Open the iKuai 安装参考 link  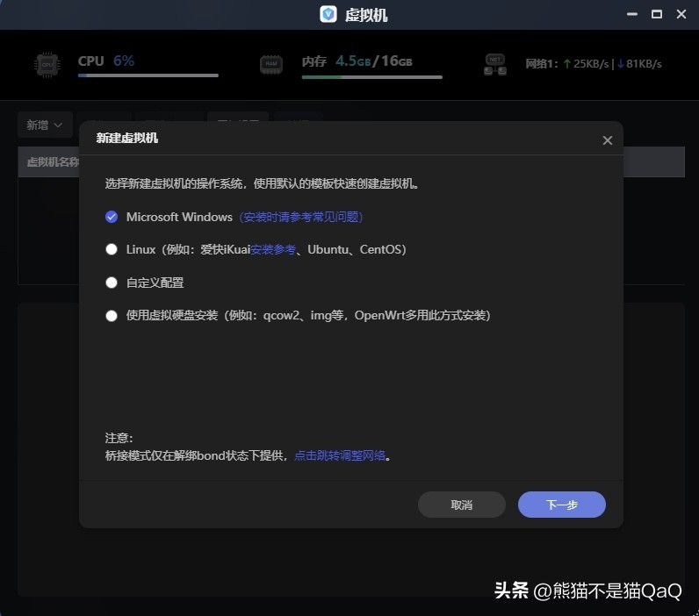pyautogui.click(x=273, y=249)
